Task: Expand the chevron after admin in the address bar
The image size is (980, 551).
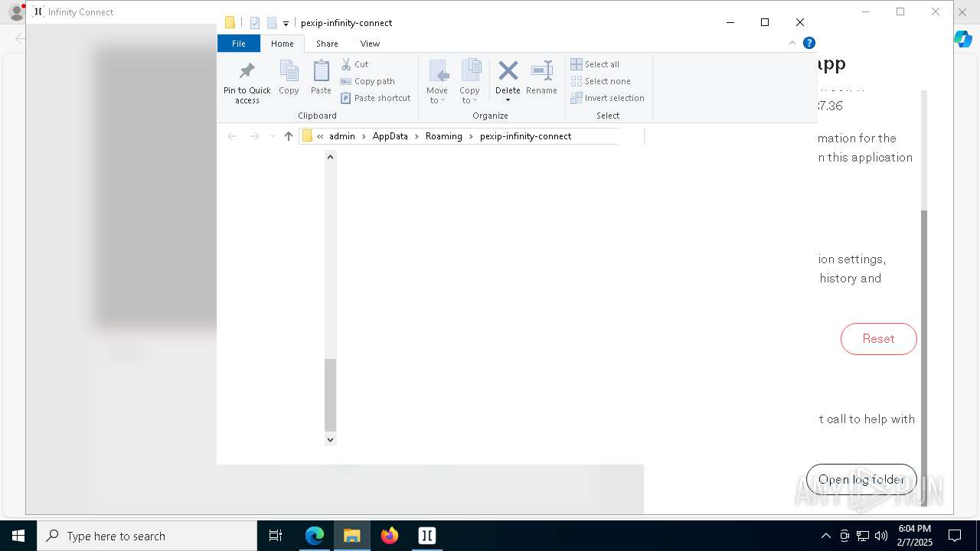Action: [364, 136]
